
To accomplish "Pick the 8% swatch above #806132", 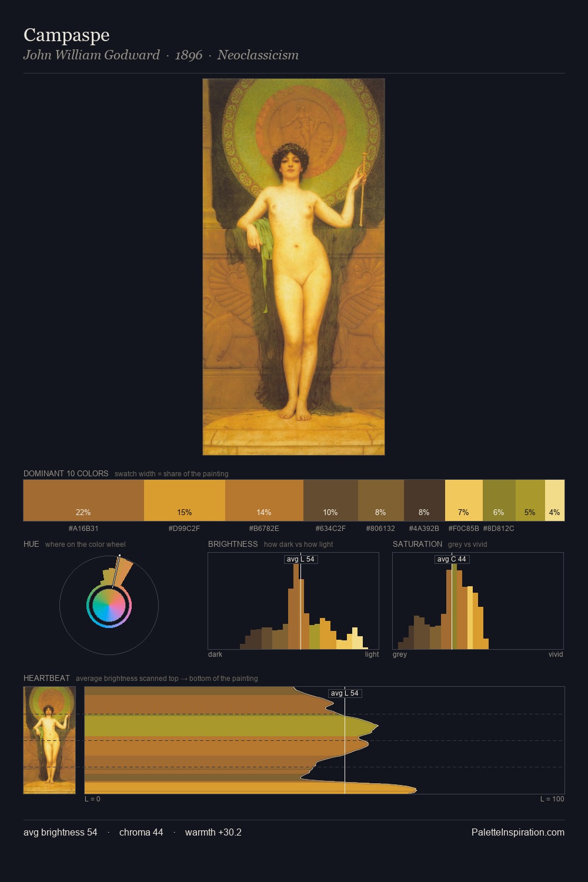I will [x=381, y=500].
